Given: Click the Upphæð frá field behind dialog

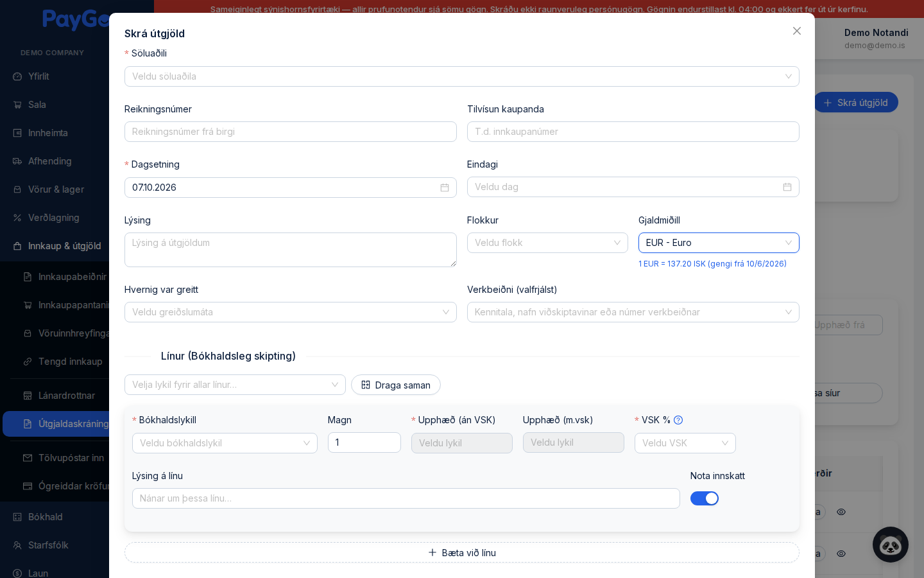Looking at the screenshot, I should [x=848, y=325].
